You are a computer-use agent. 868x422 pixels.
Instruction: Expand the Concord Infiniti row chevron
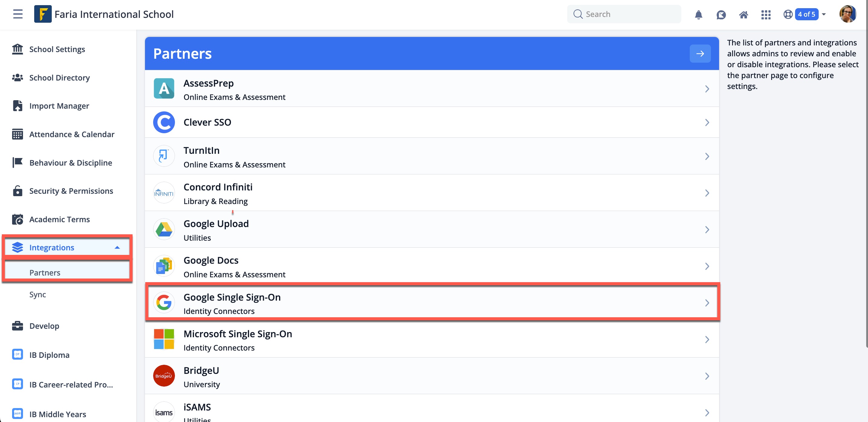point(707,193)
